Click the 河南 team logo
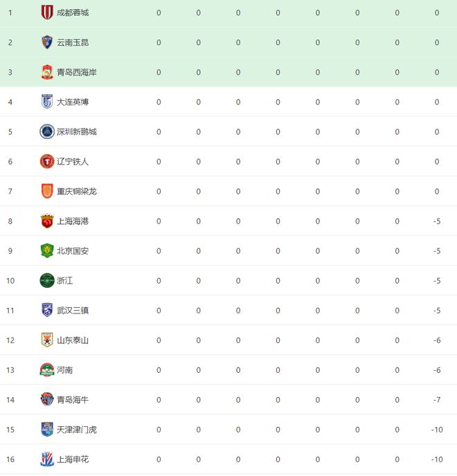Screen dimensions: 457x476 47,370
